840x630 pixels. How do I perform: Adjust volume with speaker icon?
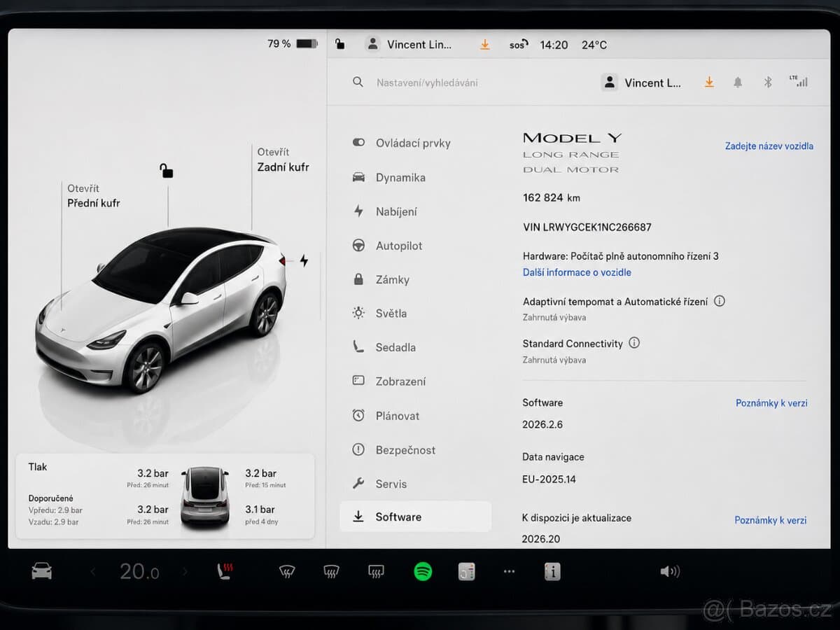click(x=669, y=572)
